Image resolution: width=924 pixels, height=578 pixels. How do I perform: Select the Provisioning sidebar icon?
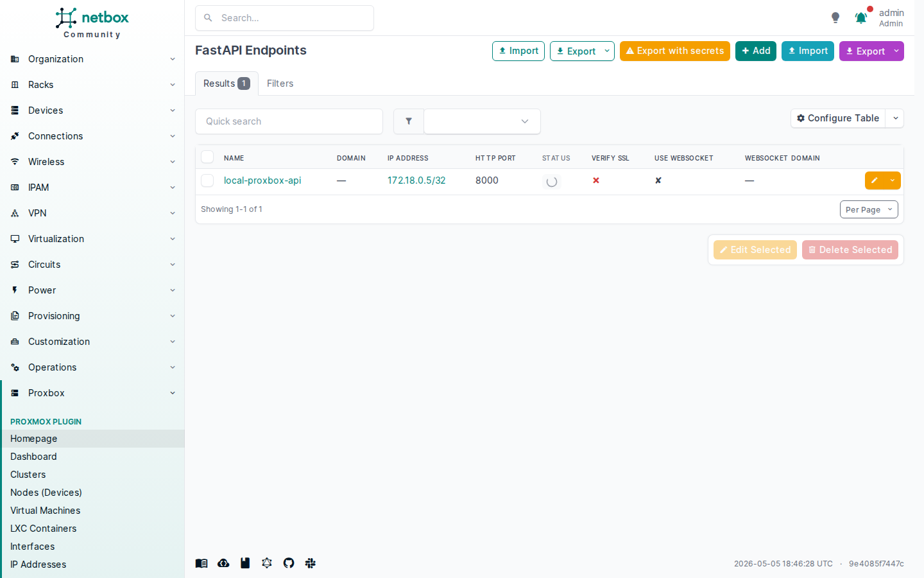click(15, 316)
